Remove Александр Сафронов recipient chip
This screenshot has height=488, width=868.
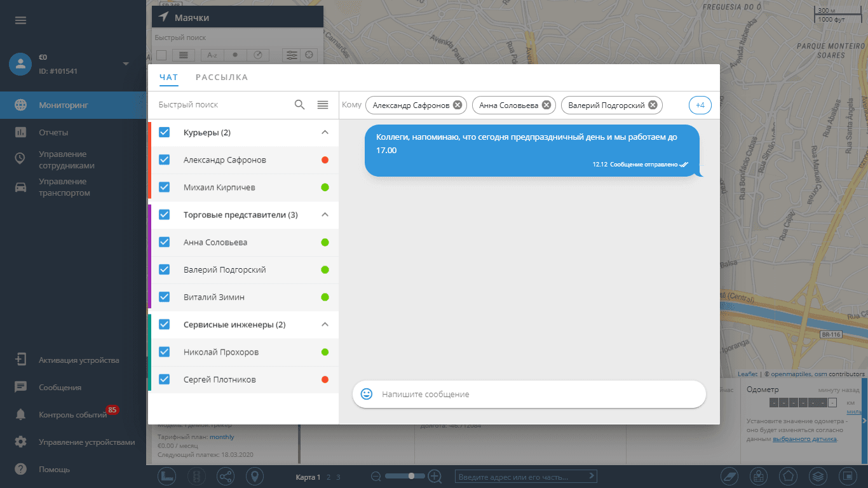coord(458,105)
